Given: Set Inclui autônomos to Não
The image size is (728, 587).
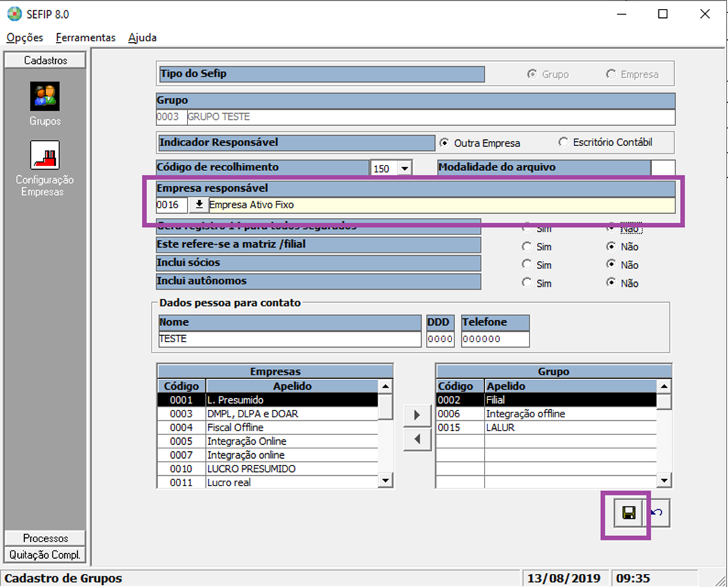Looking at the screenshot, I should coord(611,282).
